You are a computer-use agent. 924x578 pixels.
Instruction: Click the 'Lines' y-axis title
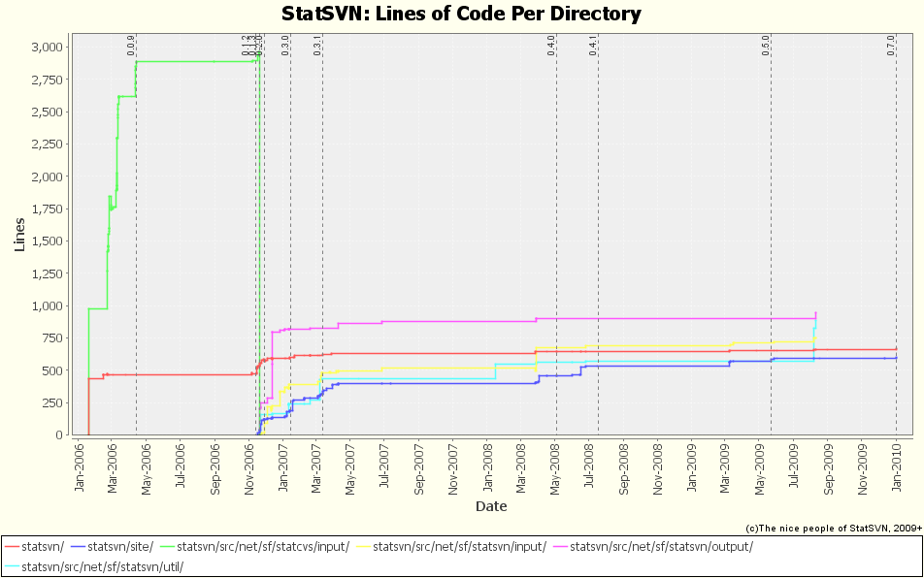coord(19,235)
